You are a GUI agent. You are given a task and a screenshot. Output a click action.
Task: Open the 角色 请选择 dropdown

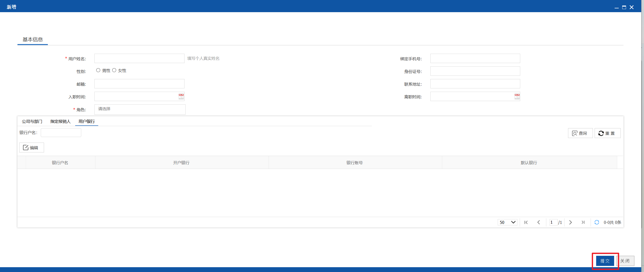(140, 109)
